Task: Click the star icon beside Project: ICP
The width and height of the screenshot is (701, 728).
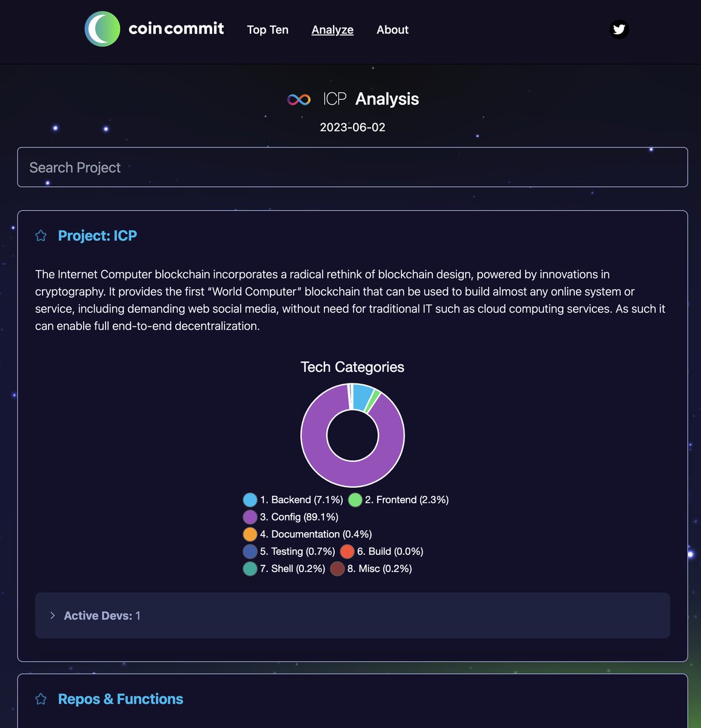Action: coord(41,235)
